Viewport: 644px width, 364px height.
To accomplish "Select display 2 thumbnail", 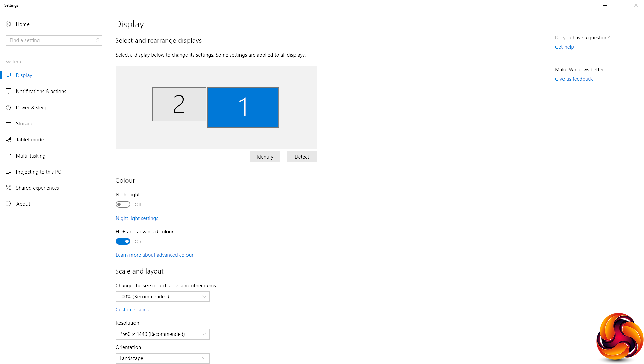I will tap(179, 104).
